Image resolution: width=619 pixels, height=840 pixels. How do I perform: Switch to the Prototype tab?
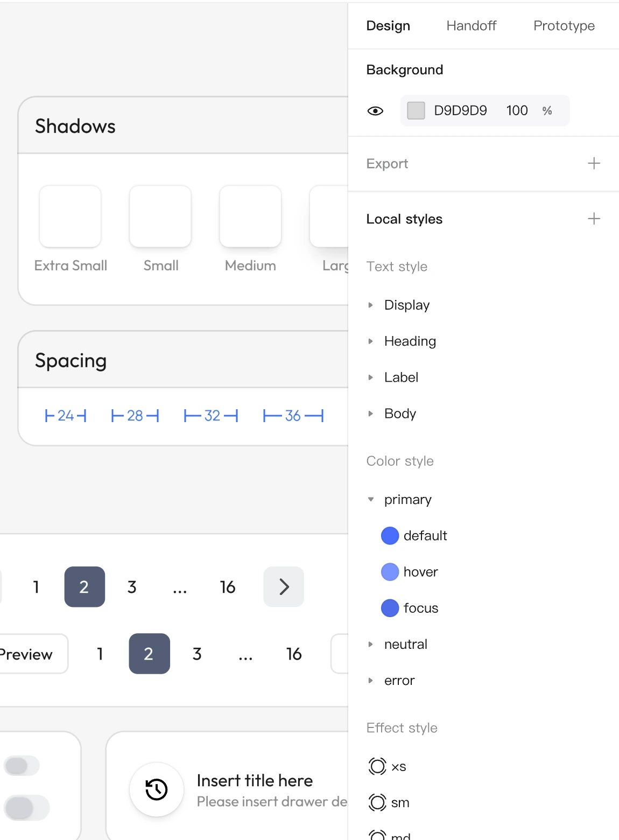tap(564, 26)
